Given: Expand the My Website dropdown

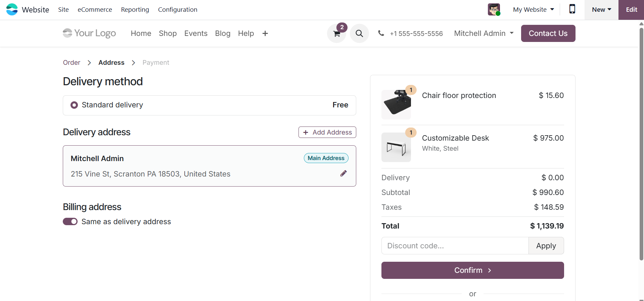Looking at the screenshot, I should pyautogui.click(x=533, y=10).
